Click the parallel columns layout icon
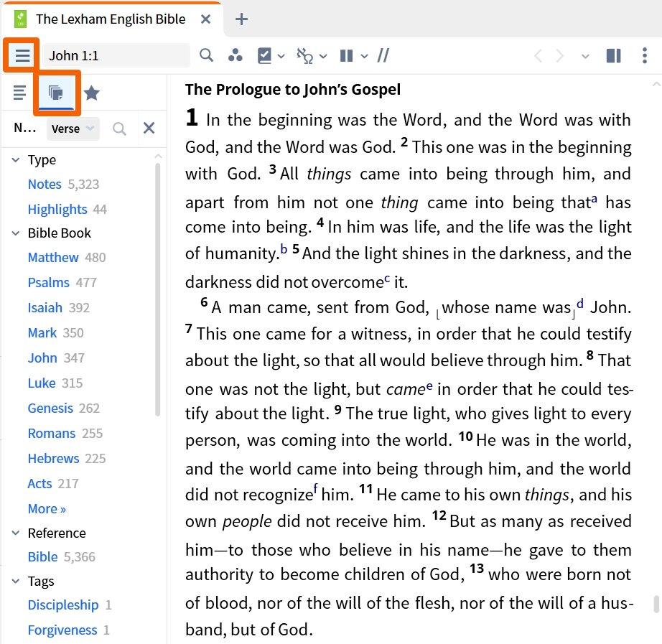The width and height of the screenshot is (662, 644). [346, 55]
